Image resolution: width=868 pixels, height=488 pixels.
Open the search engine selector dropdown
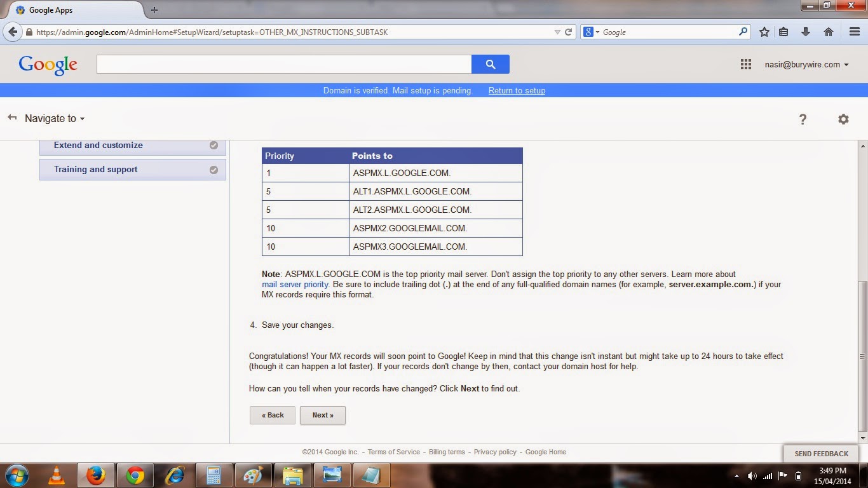point(590,32)
